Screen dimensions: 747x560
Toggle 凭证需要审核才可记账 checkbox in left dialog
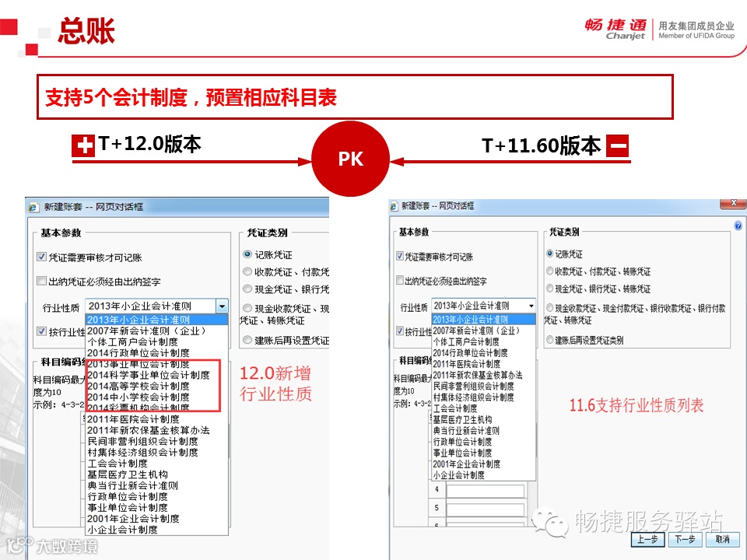point(42,257)
